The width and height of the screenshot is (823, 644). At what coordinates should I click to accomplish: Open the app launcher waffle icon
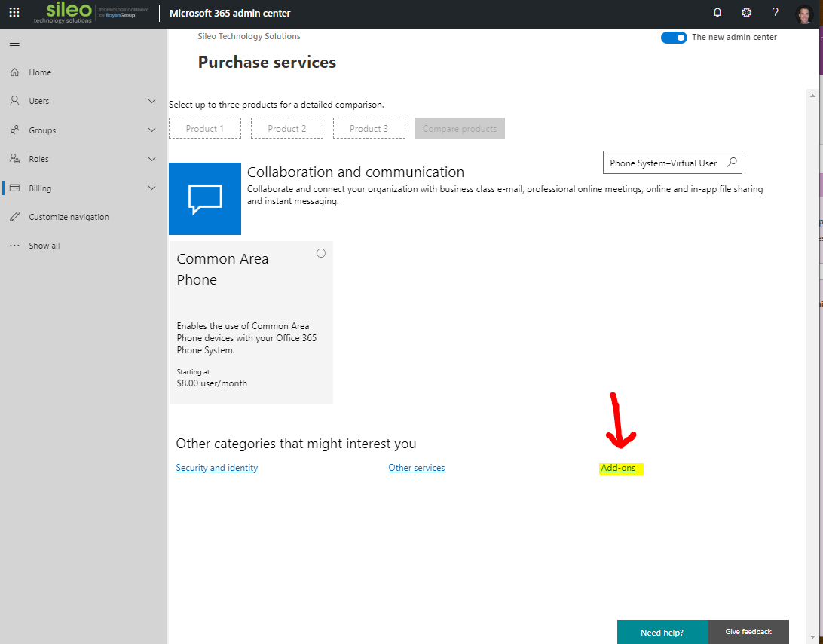tap(14, 13)
